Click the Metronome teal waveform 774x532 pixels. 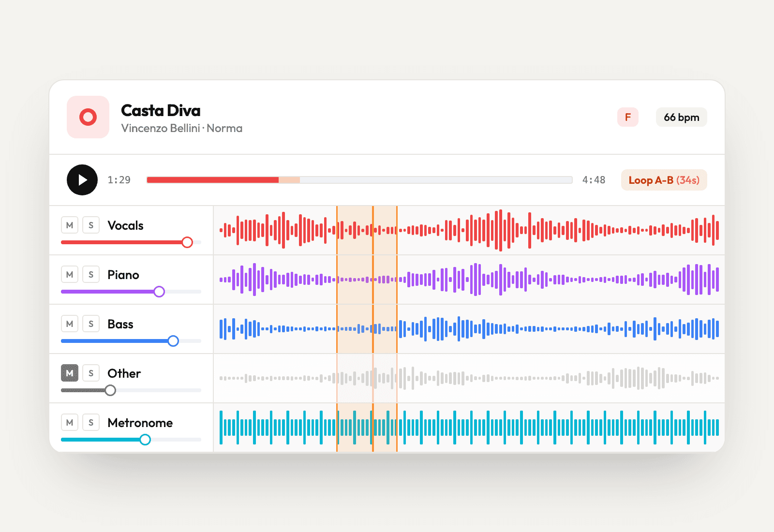click(x=469, y=428)
